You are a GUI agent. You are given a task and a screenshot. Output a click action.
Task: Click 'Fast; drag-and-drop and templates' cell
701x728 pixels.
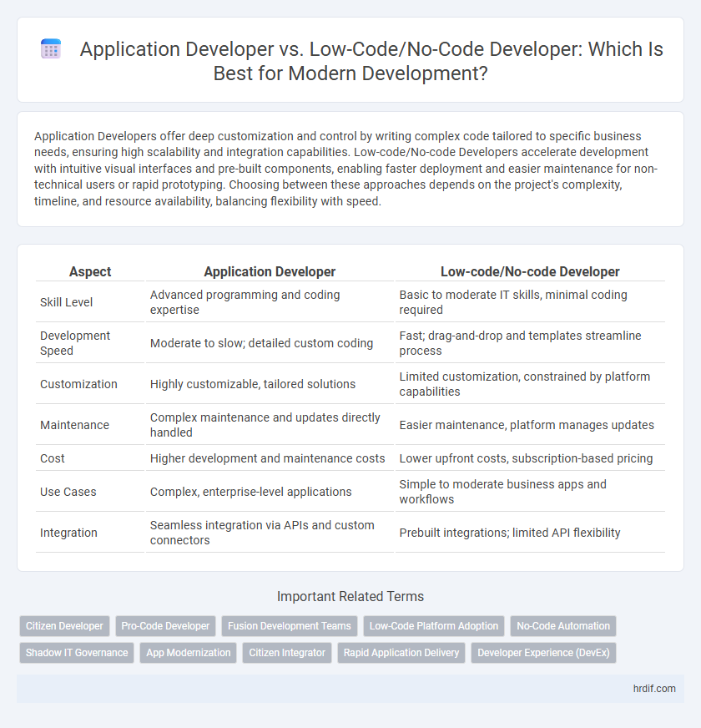[x=530, y=343]
